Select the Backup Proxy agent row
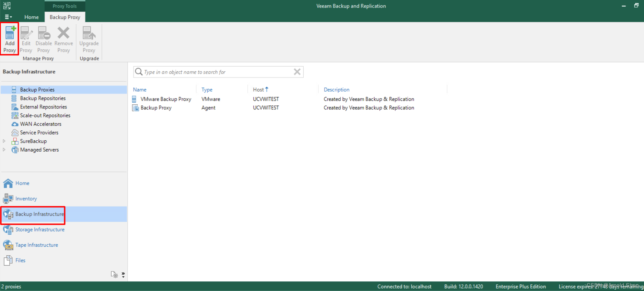644x291 pixels. (x=290, y=108)
